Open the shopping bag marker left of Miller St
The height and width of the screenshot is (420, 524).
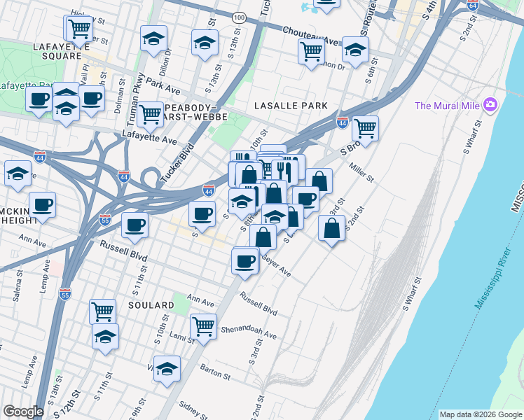[319, 181]
